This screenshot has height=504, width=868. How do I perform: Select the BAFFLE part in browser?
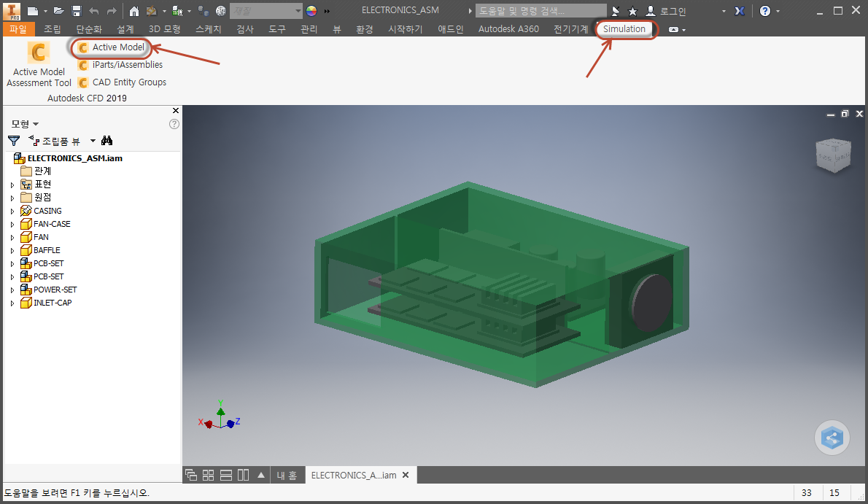[40, 250]
